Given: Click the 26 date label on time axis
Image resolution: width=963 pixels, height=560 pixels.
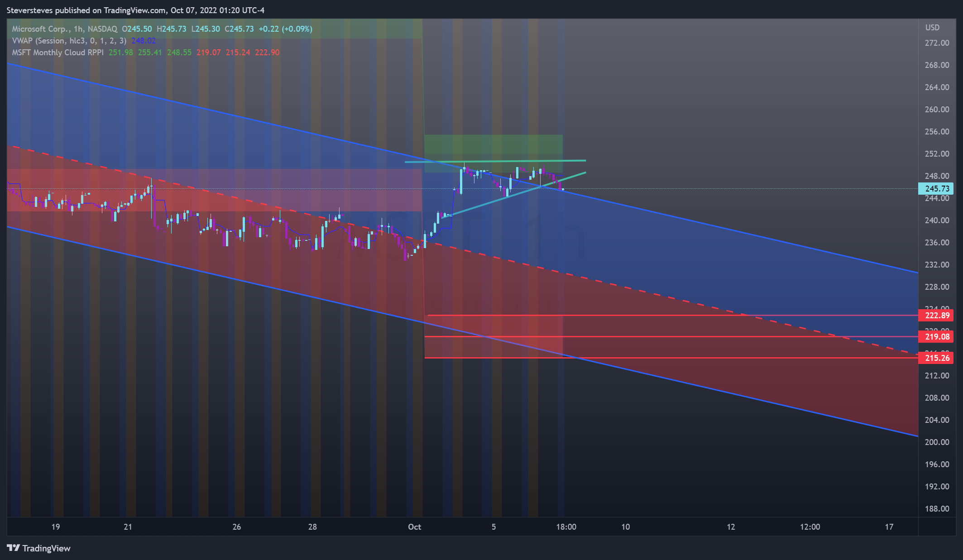Looking at the screenshot, I should pos(236,526).
